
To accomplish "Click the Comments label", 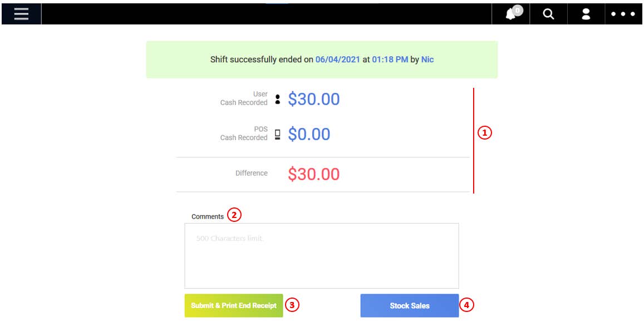I will 208,216.
